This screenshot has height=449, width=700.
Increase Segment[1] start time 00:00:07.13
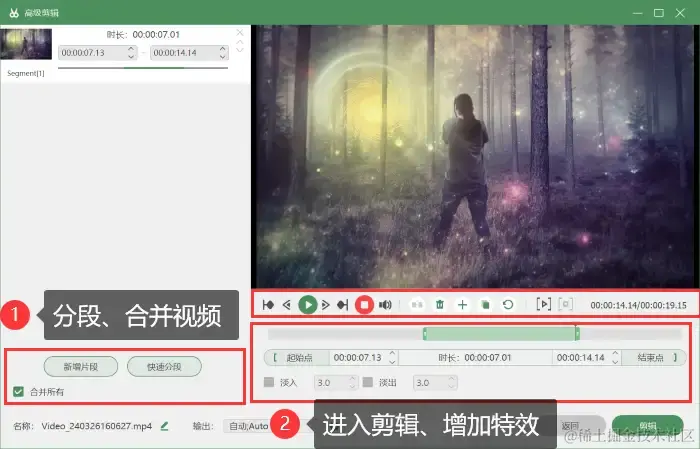point(131,48)
